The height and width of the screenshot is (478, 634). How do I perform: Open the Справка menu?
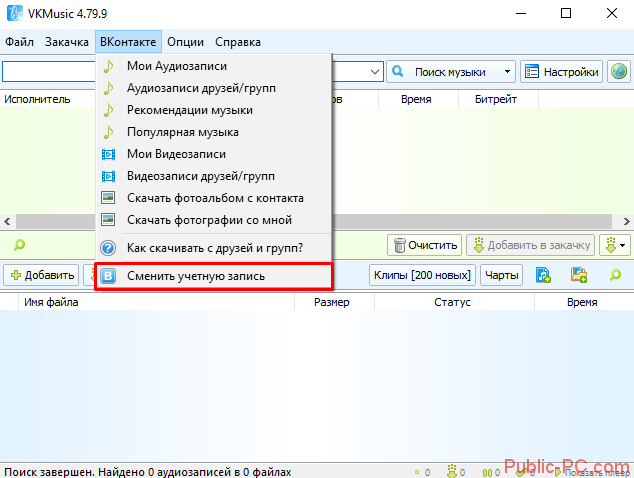pyautogui.click(x=238, y=42)
